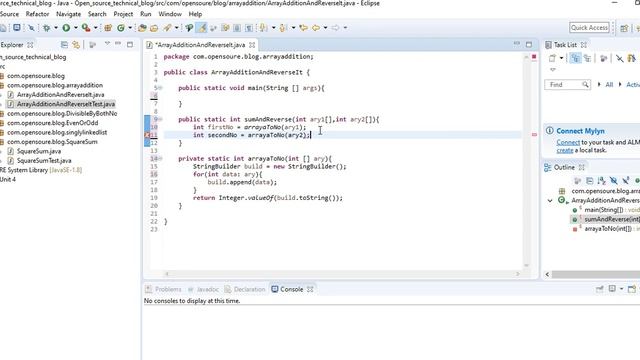Open New Java Class dropdown arrow
This screenshot has height=360, width=640.
click(x=130, y=28)
